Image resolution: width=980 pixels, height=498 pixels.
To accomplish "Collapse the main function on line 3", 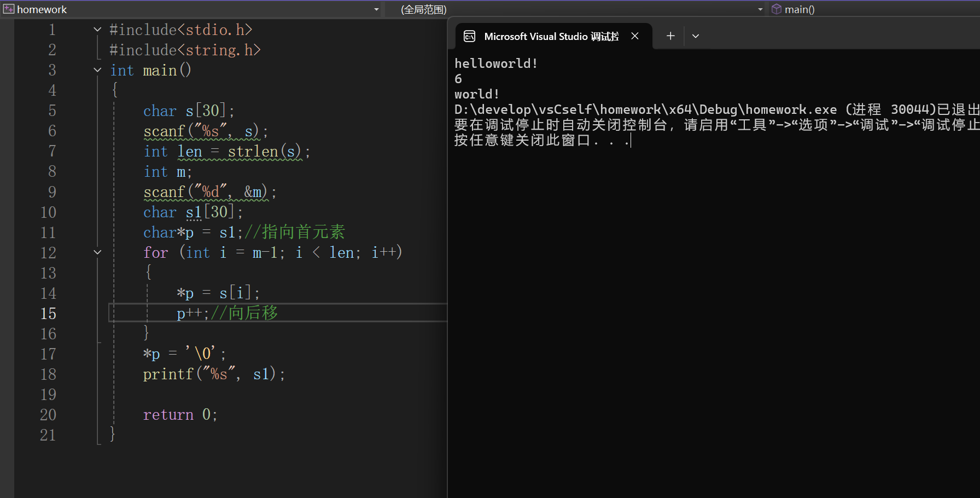I will (x=97, y=70).
